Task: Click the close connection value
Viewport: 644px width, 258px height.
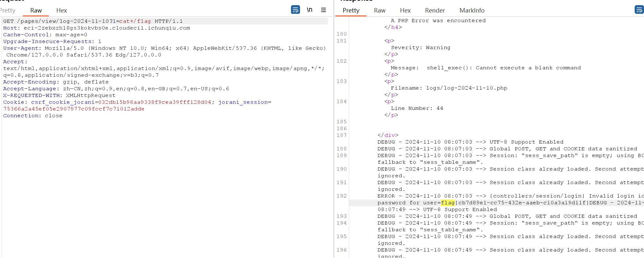Action: click(x=53, y=116)
